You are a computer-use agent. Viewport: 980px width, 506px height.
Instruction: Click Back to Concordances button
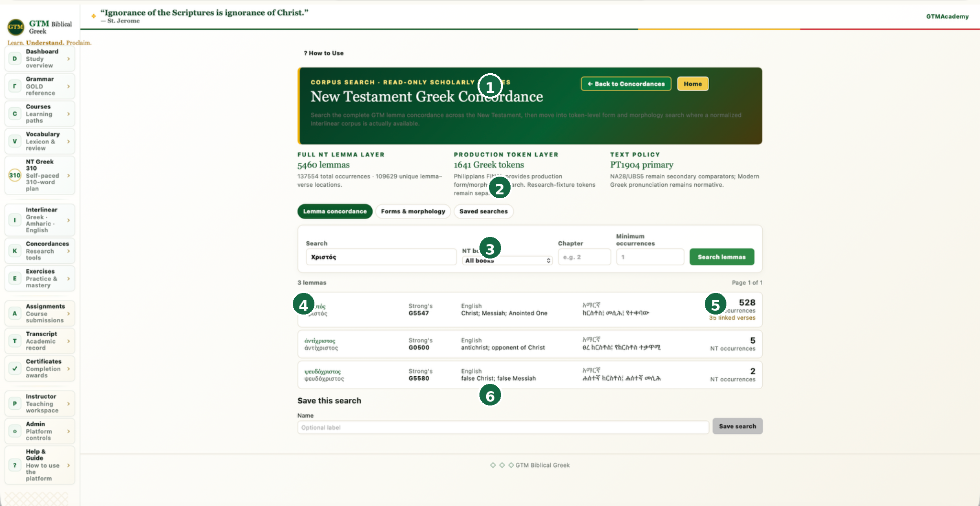click(x=626, y=84)
